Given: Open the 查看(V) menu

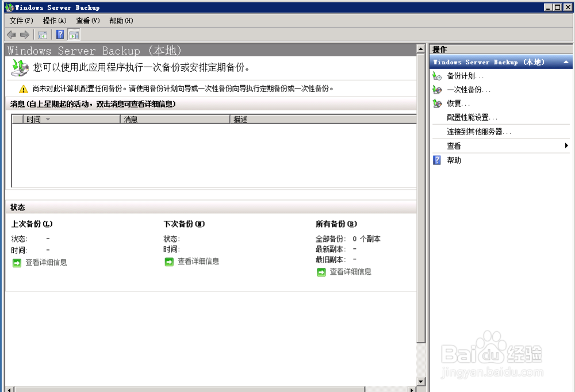Looking at the screenshot, I should pos(87,21).
